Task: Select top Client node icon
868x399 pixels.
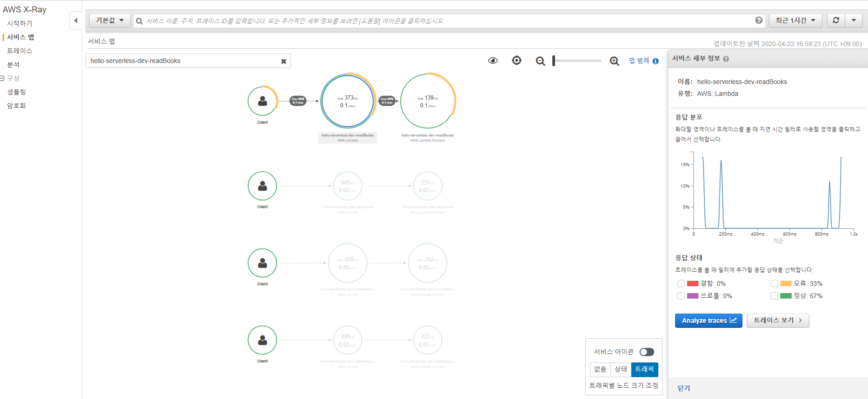Action: [263, 101]
